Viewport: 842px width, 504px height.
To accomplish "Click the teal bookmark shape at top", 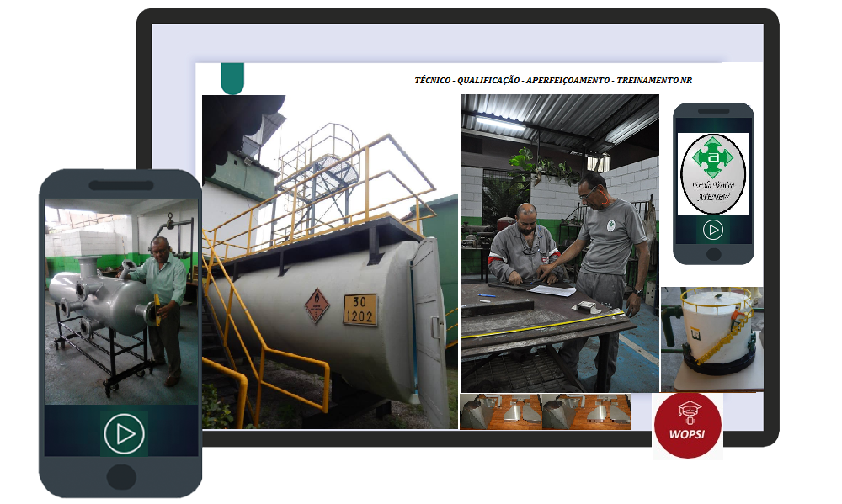I will point(232,78).
